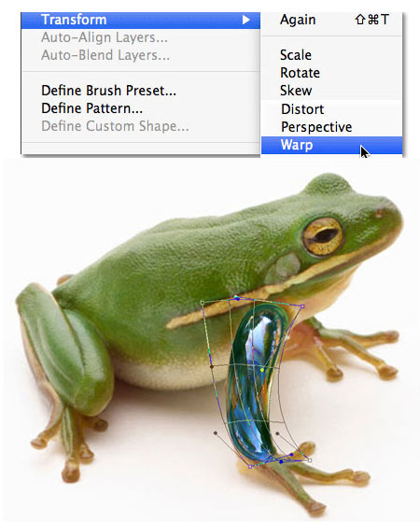This screenshot has width=420, height=527.
Task: Expand the Transform submenu arrow
Action: pyautogui.click(x=246, y=20)
